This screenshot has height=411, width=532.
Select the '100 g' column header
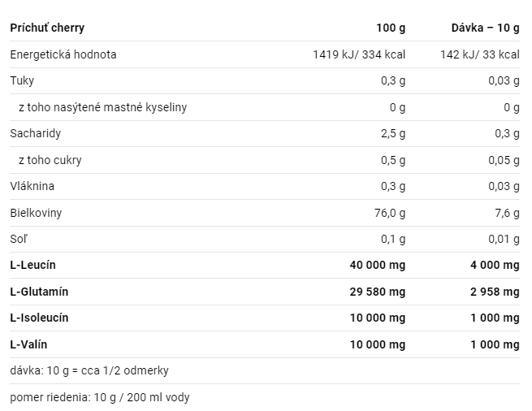(x=391, y=28)
